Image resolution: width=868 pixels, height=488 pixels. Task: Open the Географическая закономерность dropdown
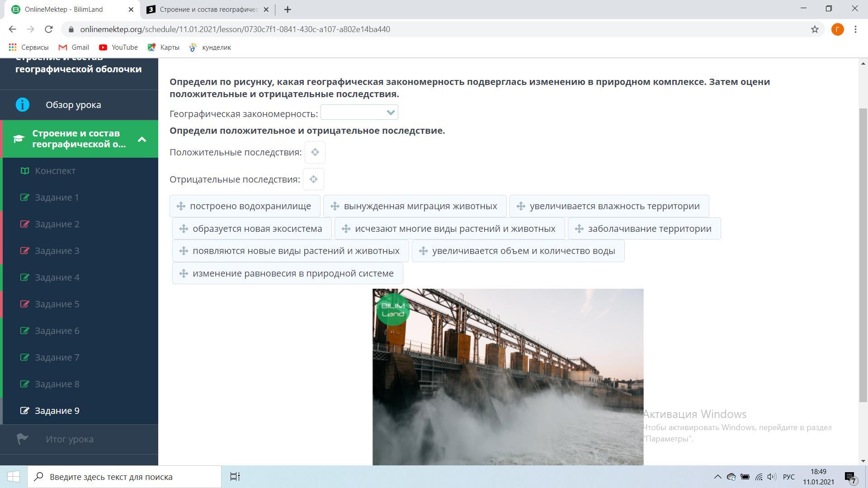pyautogui.click(x=359, y=113)
